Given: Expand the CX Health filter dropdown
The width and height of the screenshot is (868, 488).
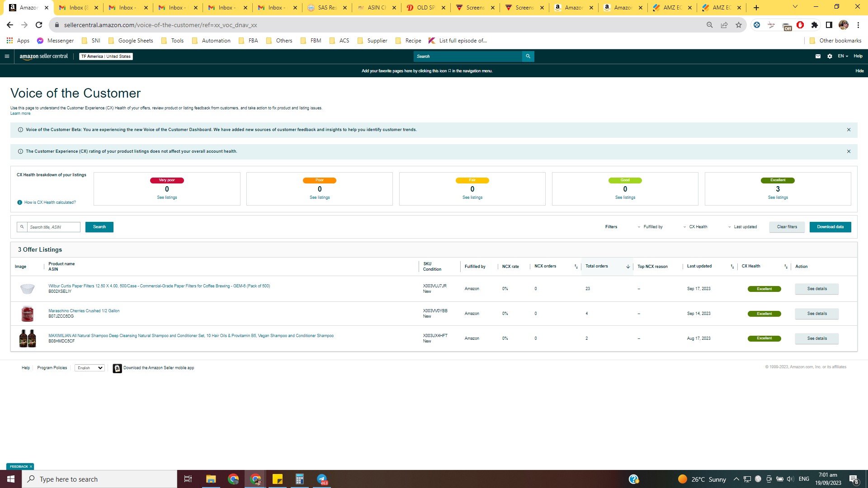Looking at the screenshot, I should coord(695,227).
